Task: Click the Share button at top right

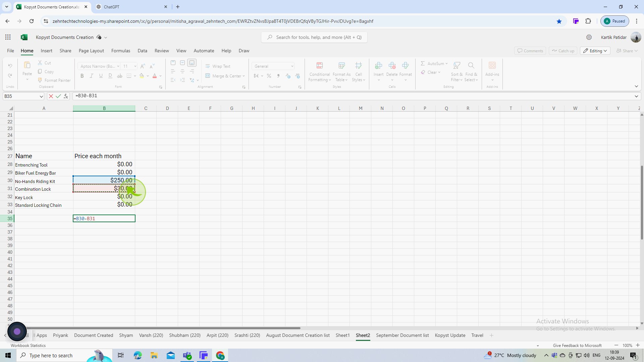Action: click(627, 51)
